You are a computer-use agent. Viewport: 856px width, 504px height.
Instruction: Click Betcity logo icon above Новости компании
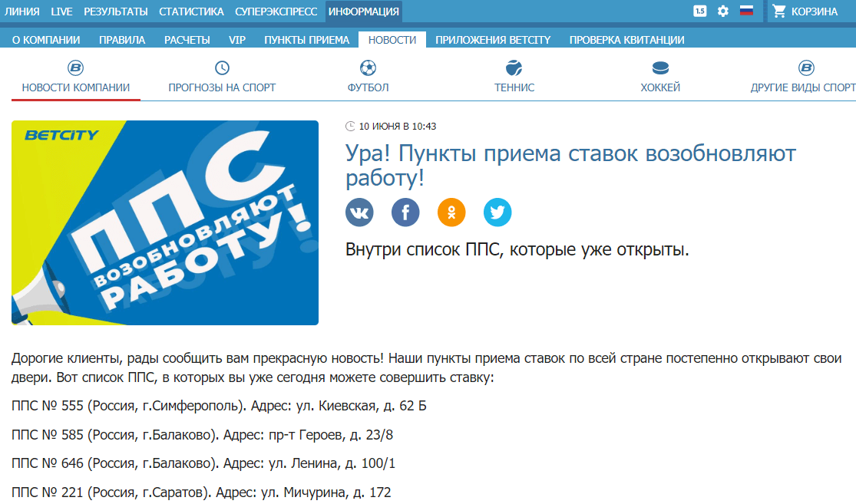[75, 68]
